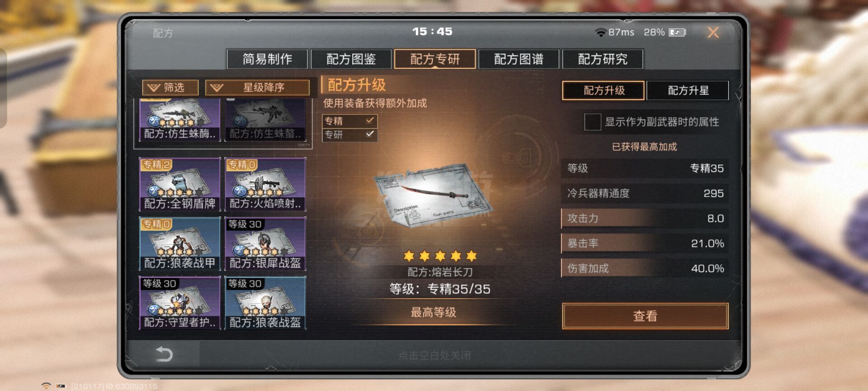Screen dimensions: 868x391
Task: Click the back arrow icon
Action: point(164,354)
